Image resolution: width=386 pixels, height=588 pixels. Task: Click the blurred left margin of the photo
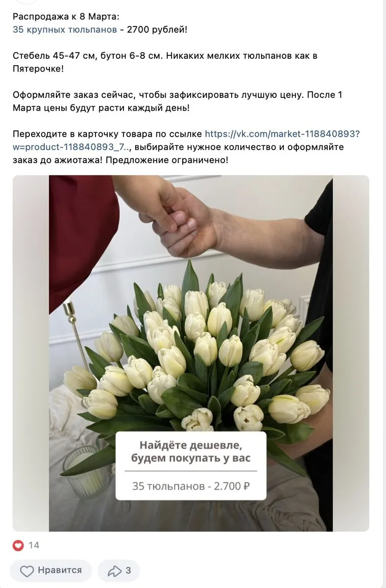coord(31,353)
